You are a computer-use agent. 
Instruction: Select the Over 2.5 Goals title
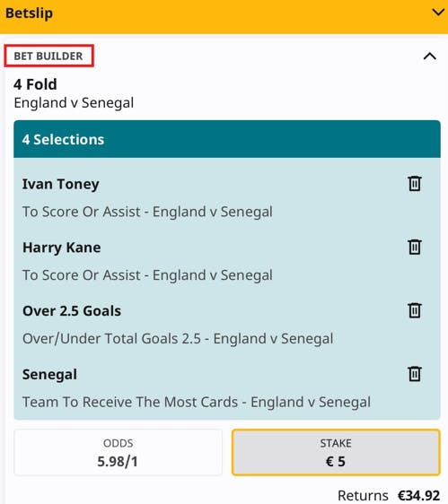(72, 311)
